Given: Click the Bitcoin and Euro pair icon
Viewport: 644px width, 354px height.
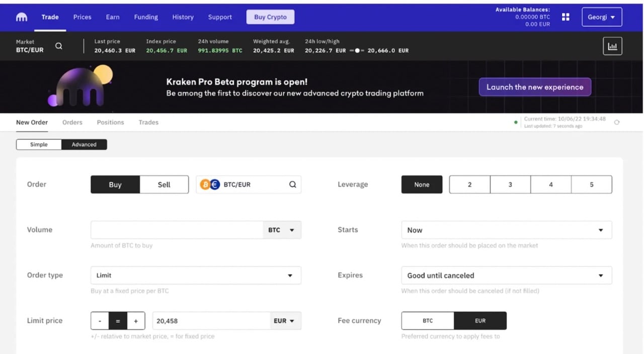Looking at the screenshot, I should point(210,185).
